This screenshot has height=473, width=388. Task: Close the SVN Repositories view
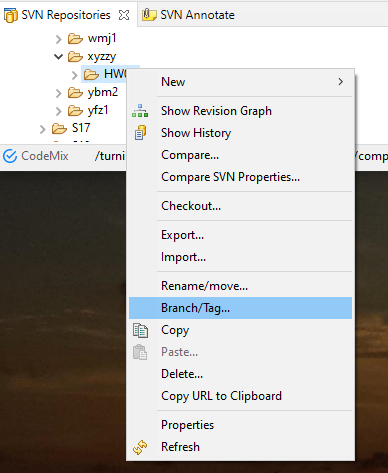point(124,15)
